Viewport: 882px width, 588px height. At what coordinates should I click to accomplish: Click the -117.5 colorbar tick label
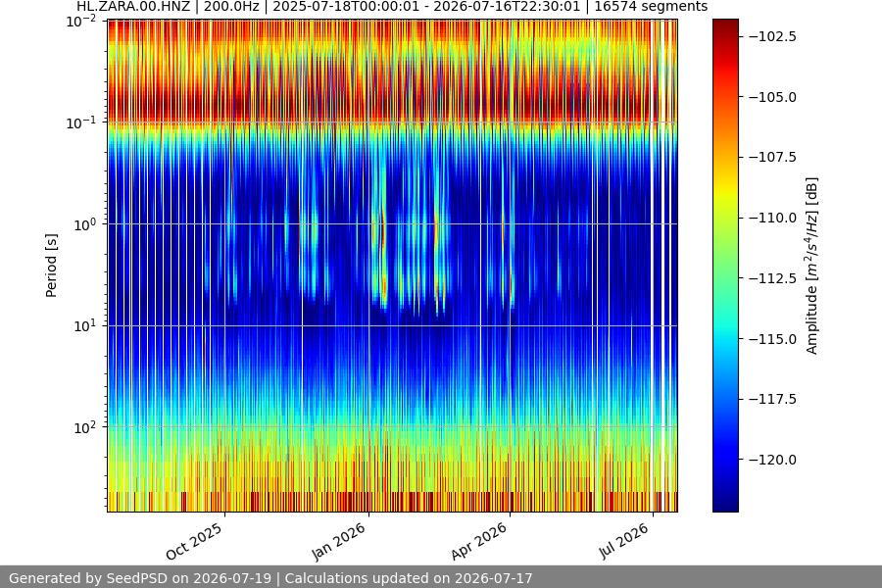coord(772,399)
